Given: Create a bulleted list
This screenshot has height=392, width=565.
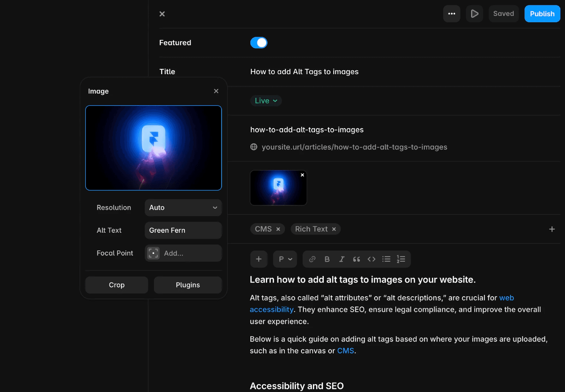Looking at the screenshot, I should coord(386,259).
